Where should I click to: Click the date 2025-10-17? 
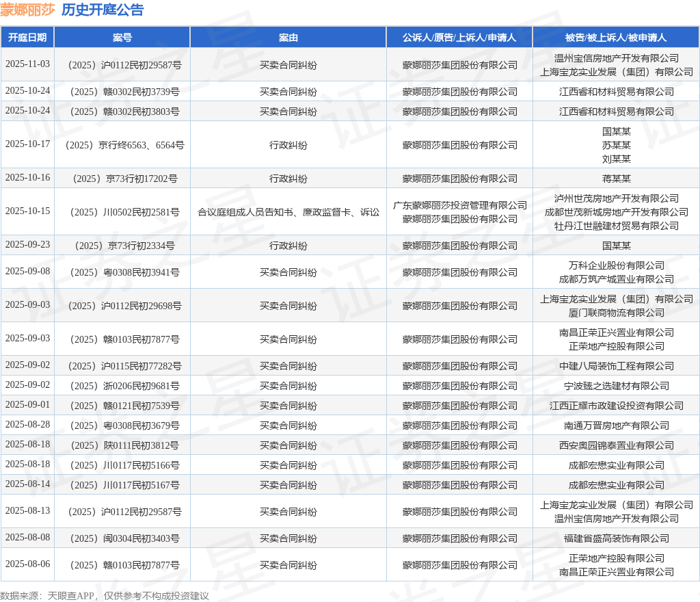point(27,144)
